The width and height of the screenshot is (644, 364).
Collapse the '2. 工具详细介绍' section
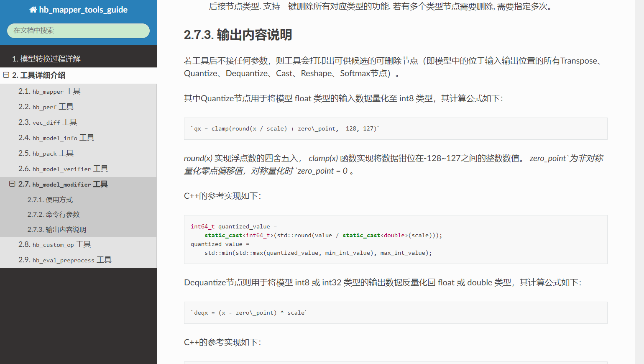coord(6,75)
